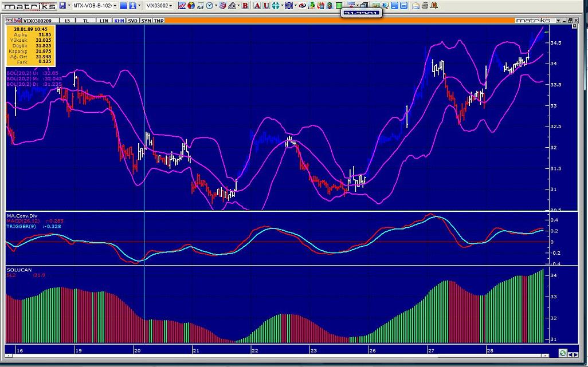
Task: Select the TMP tab in chart header
Action: pyautogui.click(x=158, y=21)
